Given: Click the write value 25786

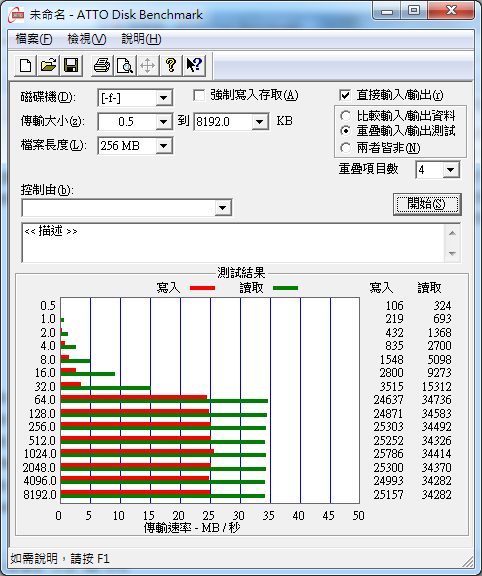Looking at the screenshot, I should pyautogui.click(x=388, y=454).
